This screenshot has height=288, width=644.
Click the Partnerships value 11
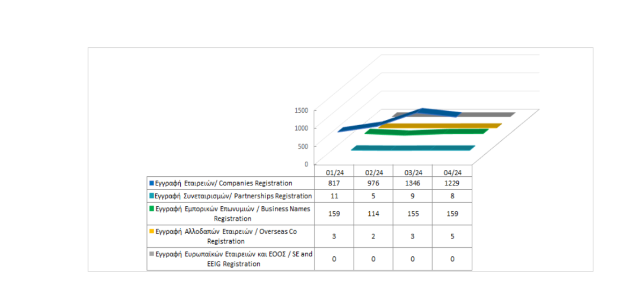[335, 196]
